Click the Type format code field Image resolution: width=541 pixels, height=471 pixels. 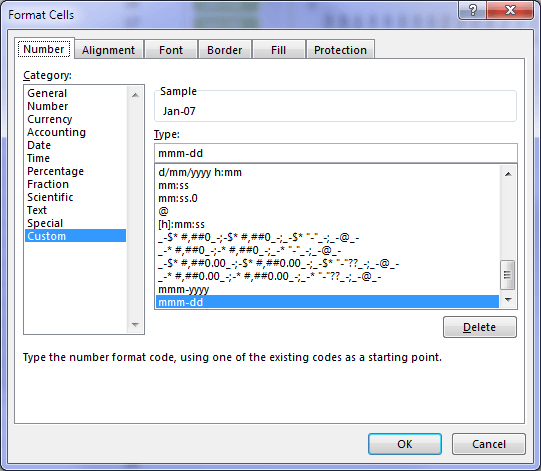(336, 153)
